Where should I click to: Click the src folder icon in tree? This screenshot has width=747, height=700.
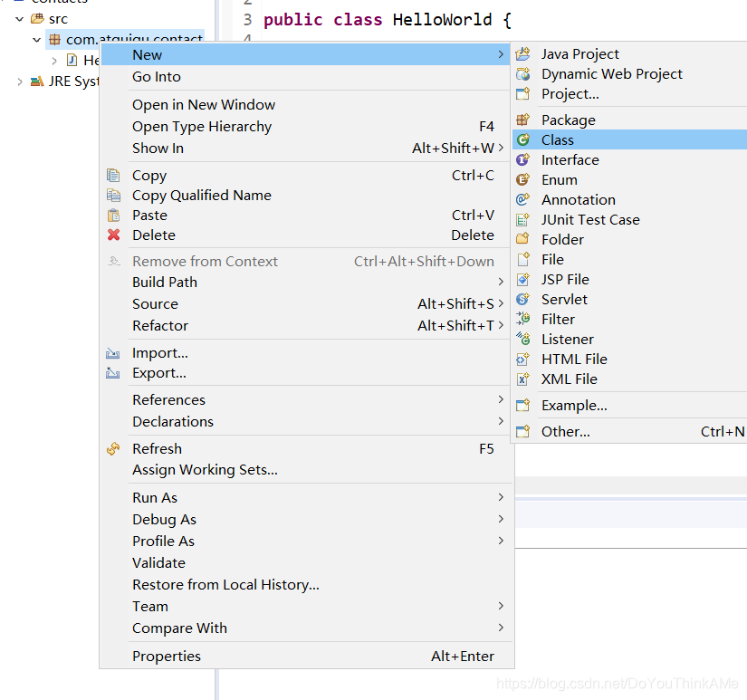tap(37, 19)
